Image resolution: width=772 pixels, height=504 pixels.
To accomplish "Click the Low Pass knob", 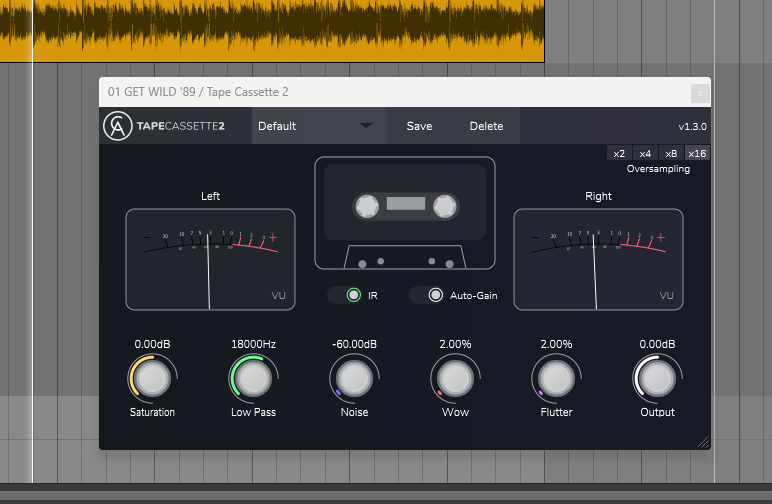I will [253, 379].
